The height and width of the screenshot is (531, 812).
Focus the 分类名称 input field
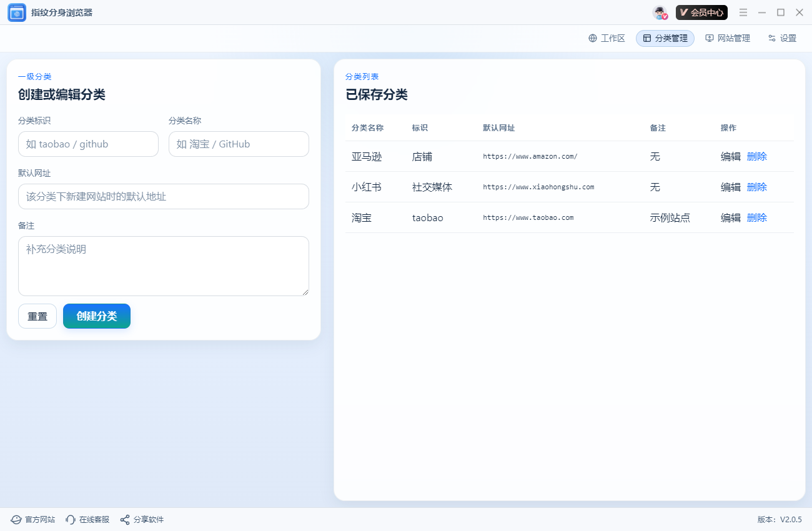[239, 144]
